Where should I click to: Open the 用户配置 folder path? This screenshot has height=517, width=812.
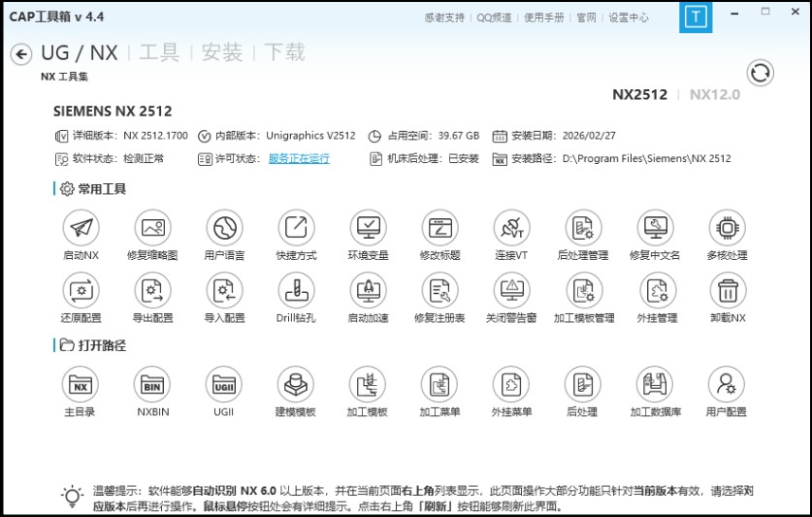(x=727, y=385)
